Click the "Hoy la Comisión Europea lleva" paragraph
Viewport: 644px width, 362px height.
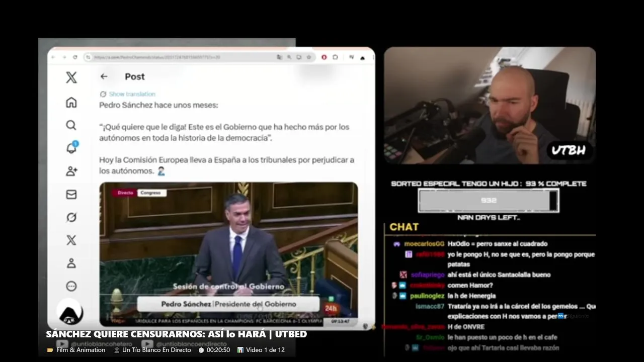coord(226,165)
